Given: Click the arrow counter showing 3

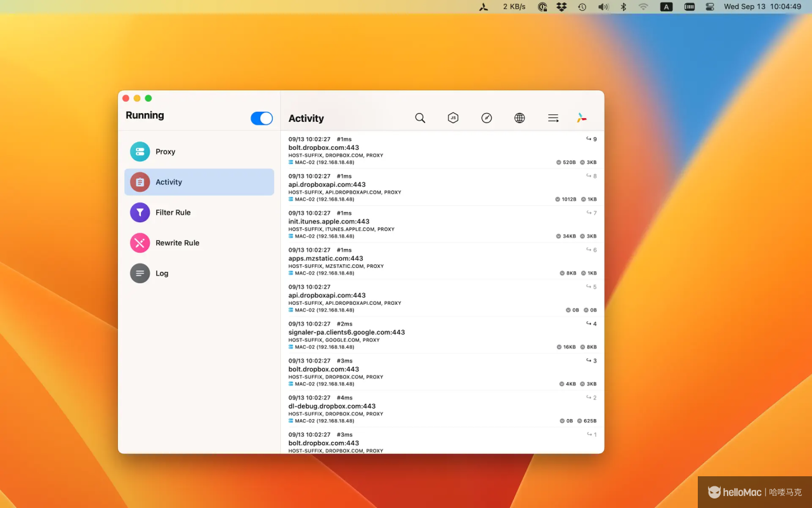Looking at the screenshot, I should pyautogui.click(x=591, y=361).
